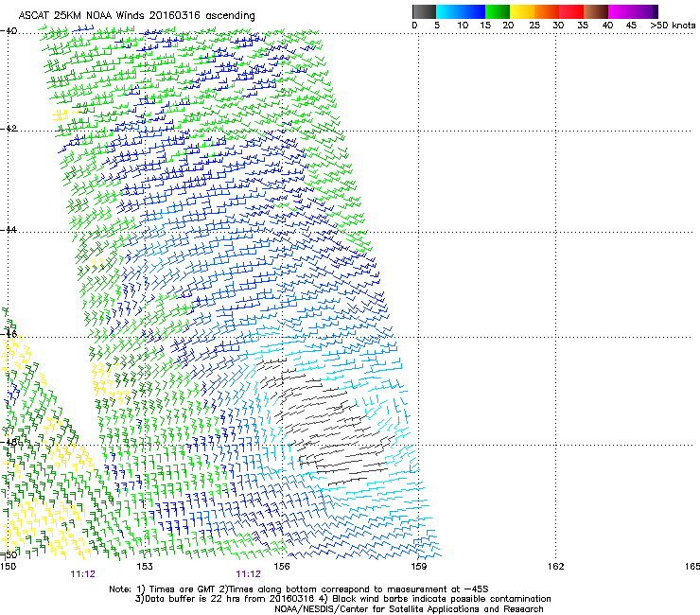Screen dimensions: 700x615
Task: Click the '-50' latitude label
Action: pos(9,554)
